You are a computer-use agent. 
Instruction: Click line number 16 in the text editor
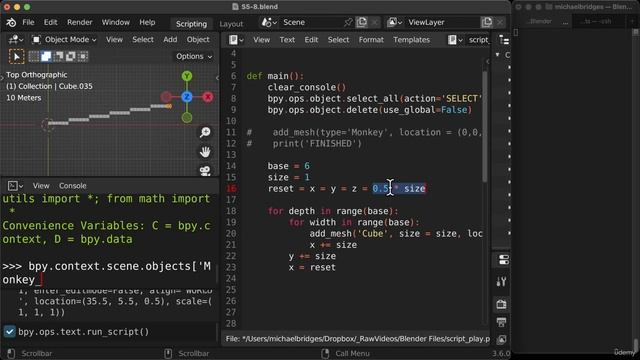231,189
